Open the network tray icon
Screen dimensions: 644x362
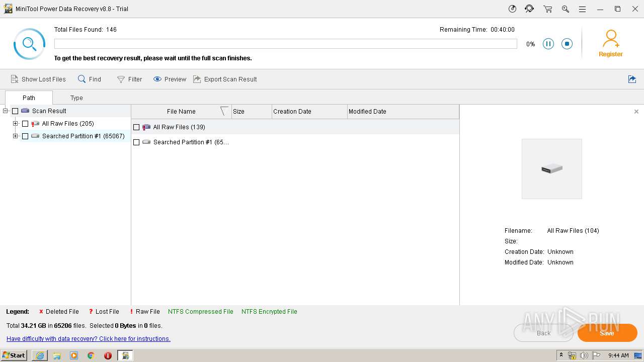(x=572, y=355)
